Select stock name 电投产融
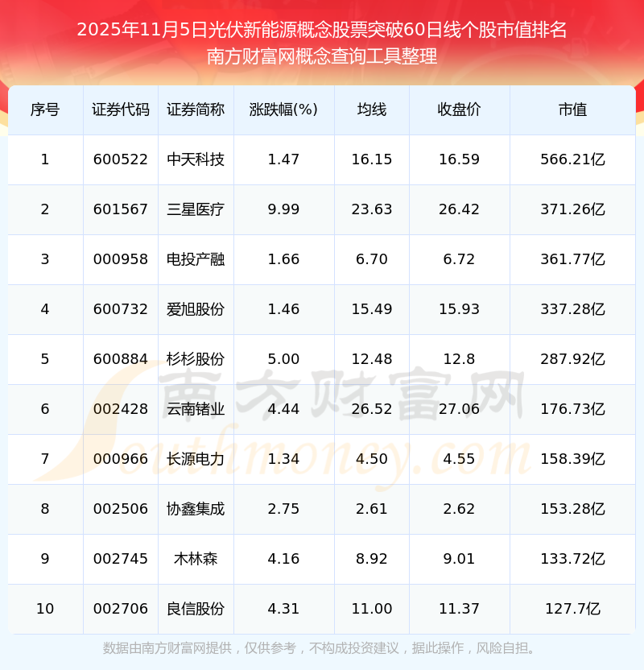The width and height of the screenshot is (644, 670). pos(196,259)
